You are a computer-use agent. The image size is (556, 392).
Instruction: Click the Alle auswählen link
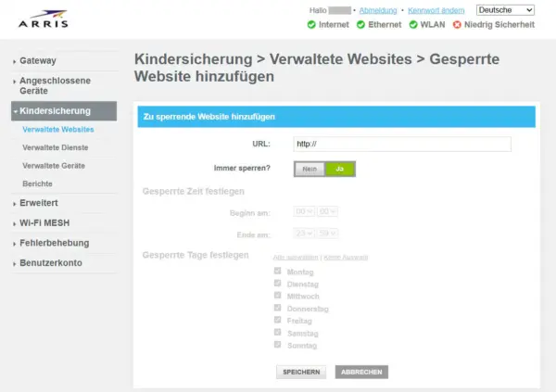296,258
